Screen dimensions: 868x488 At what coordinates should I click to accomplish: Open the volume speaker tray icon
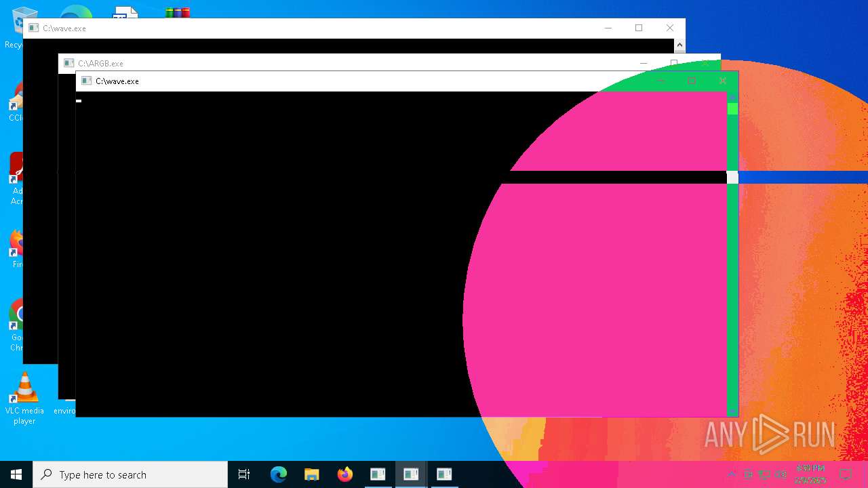[781, 474]
